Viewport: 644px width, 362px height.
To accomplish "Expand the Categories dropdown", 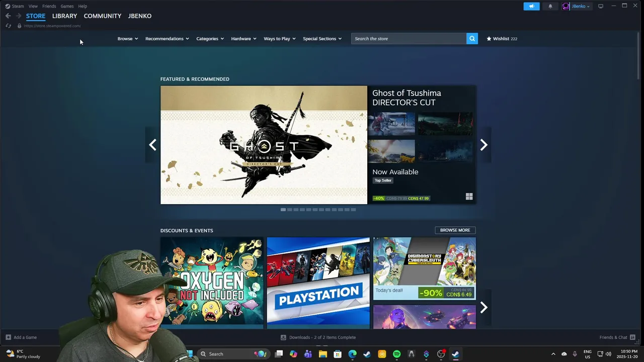I will coord(210,39).
